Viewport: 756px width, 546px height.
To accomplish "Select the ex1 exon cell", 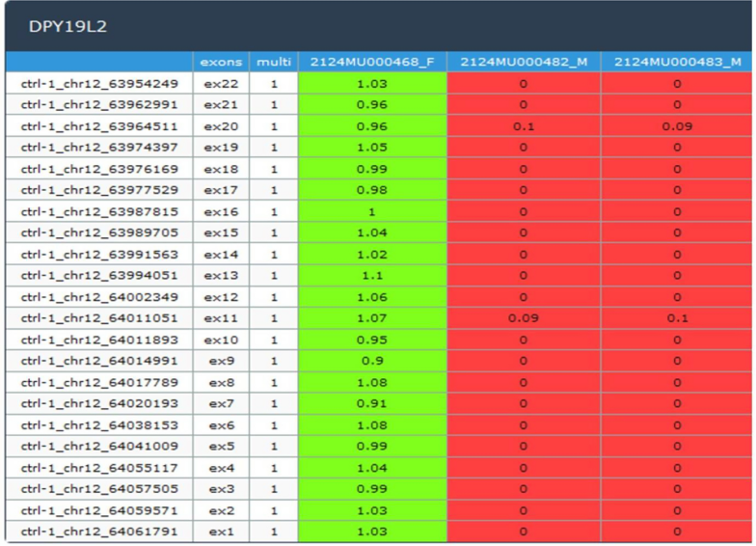I will (221, 532).
